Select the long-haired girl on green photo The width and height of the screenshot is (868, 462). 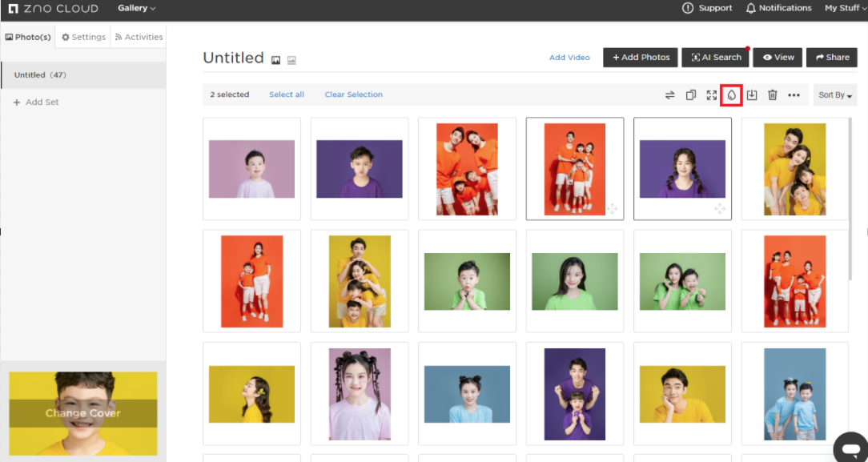click(x=575, y=281)
